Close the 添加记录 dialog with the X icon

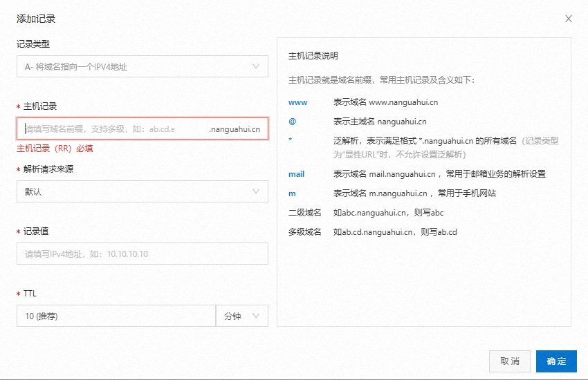point(569,19)
